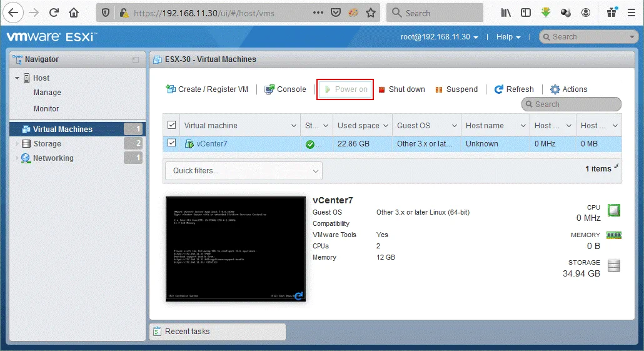Click the virtual machines Search field
This screenshot has height=351, width=644.
(x=571, y=104)
